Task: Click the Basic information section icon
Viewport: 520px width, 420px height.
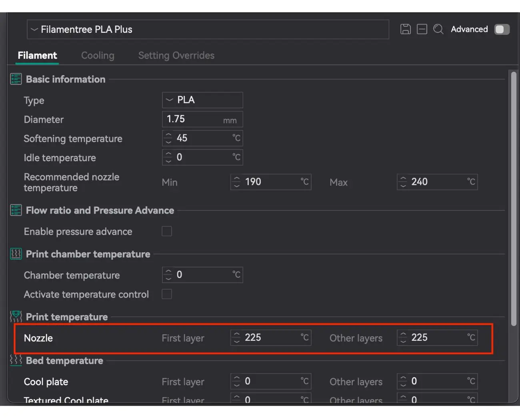Action: pos(16,79)
